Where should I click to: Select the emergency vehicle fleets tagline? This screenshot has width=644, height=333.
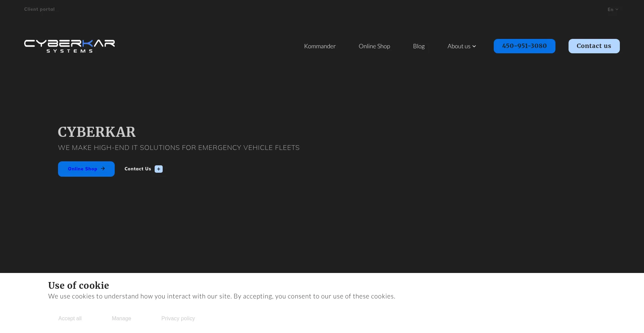(x=179, y=148)
